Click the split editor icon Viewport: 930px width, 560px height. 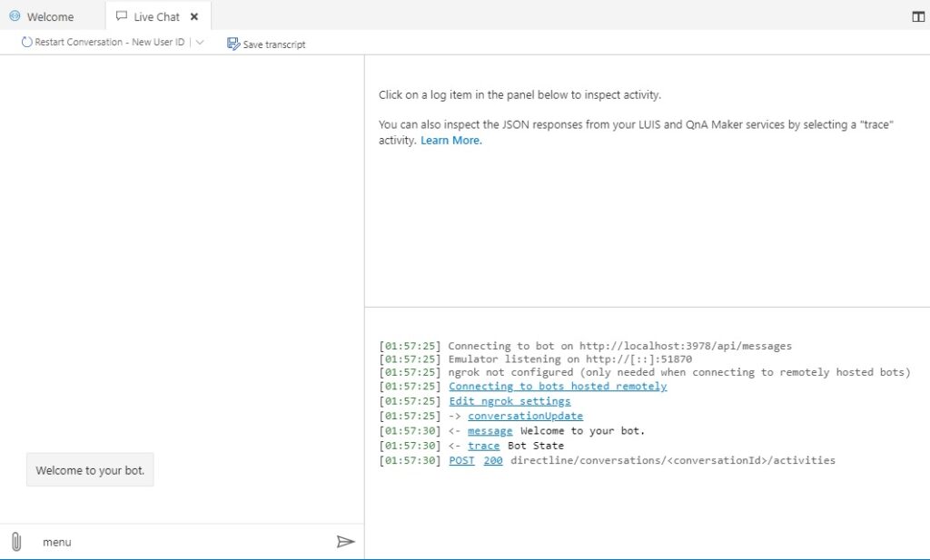click(917, 16)
